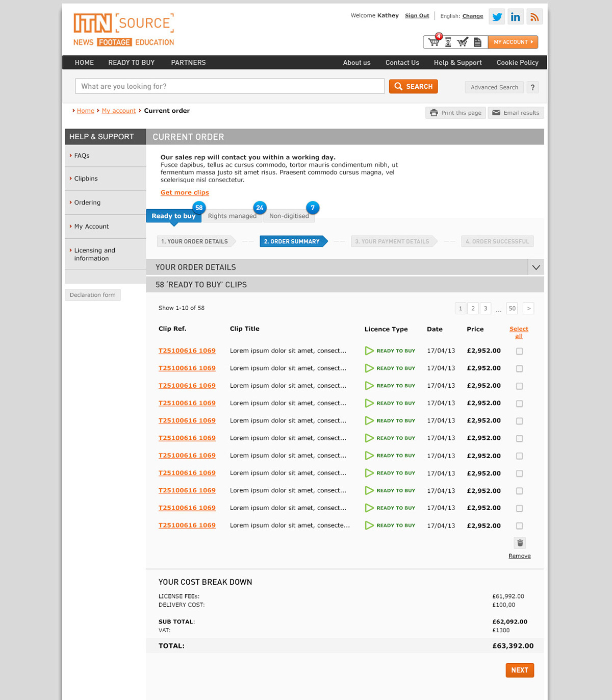The width and height of the screenshot is (612, 700).
Task: Click the LinkedIn icon
Action: click(515, 16)
